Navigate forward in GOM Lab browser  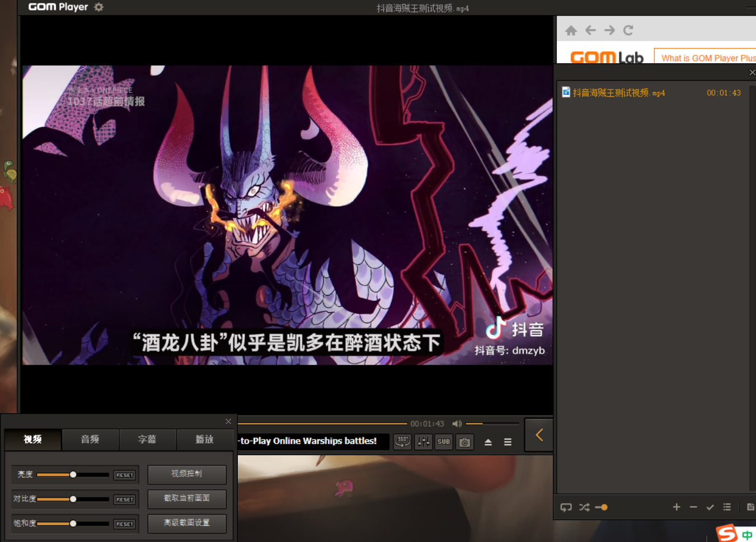[x=609, y=30]
